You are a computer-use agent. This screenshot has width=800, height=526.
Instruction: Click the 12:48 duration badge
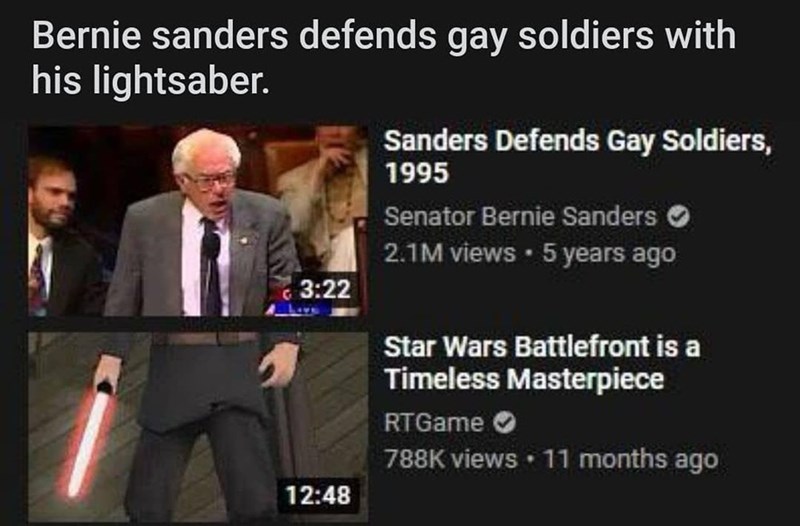coord(318,495)
